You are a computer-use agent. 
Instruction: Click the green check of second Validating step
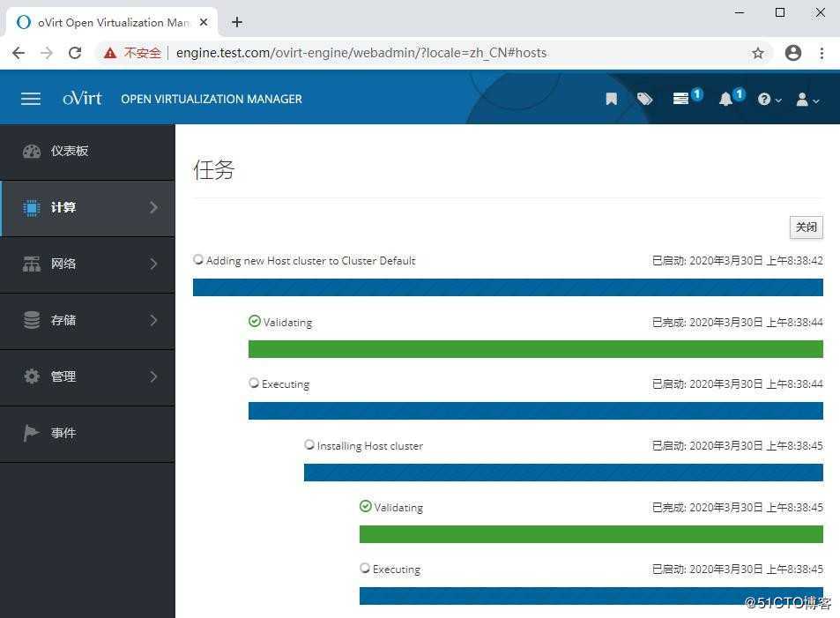(x=366, y=506)
